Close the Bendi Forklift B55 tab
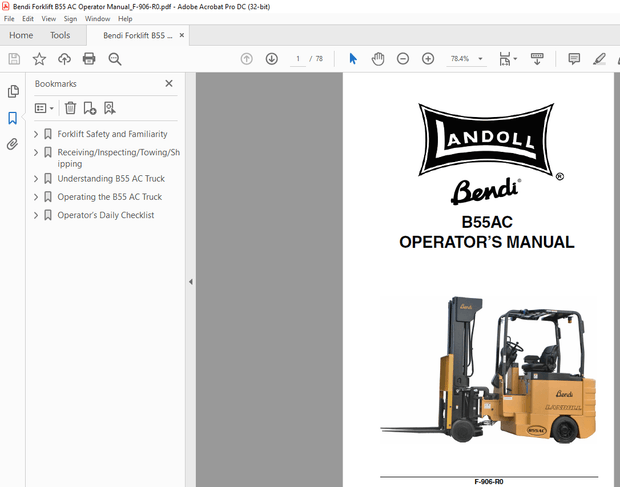Viewport: 620px width, 487px height. pos(182,35)
